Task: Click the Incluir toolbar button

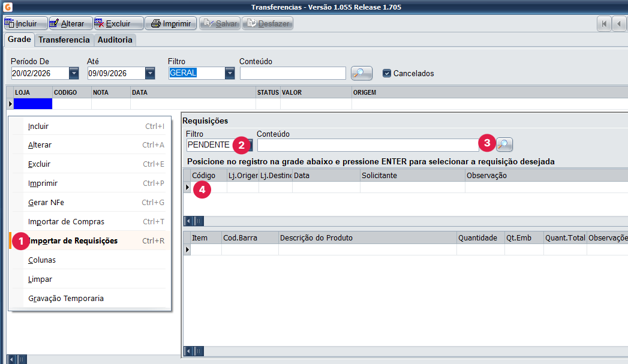Action: (26, 23)
